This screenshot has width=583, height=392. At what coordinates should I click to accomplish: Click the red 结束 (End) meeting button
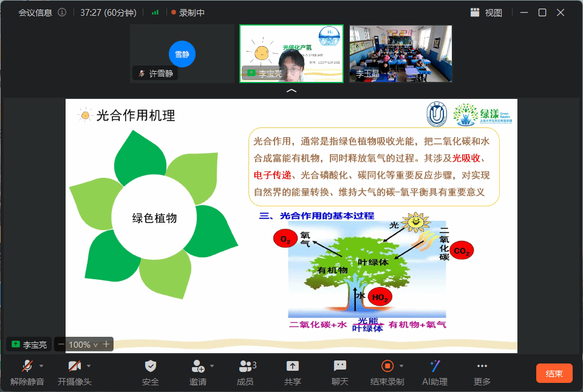[554, 373]
